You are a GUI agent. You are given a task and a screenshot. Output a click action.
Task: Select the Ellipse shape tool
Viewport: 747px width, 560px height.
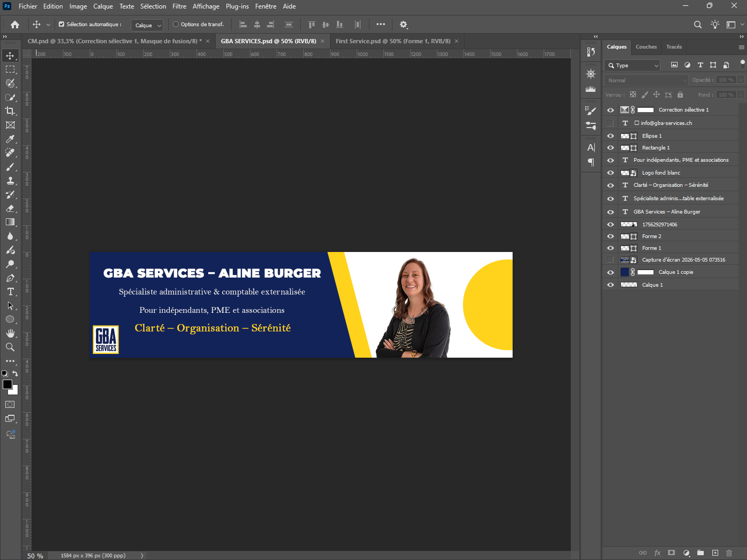tap(10, 319)
